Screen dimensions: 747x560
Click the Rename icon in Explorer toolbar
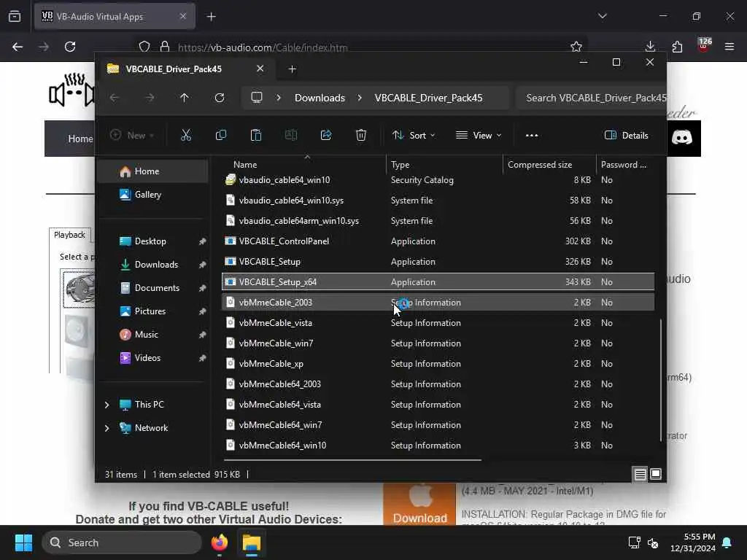point(290,135)
